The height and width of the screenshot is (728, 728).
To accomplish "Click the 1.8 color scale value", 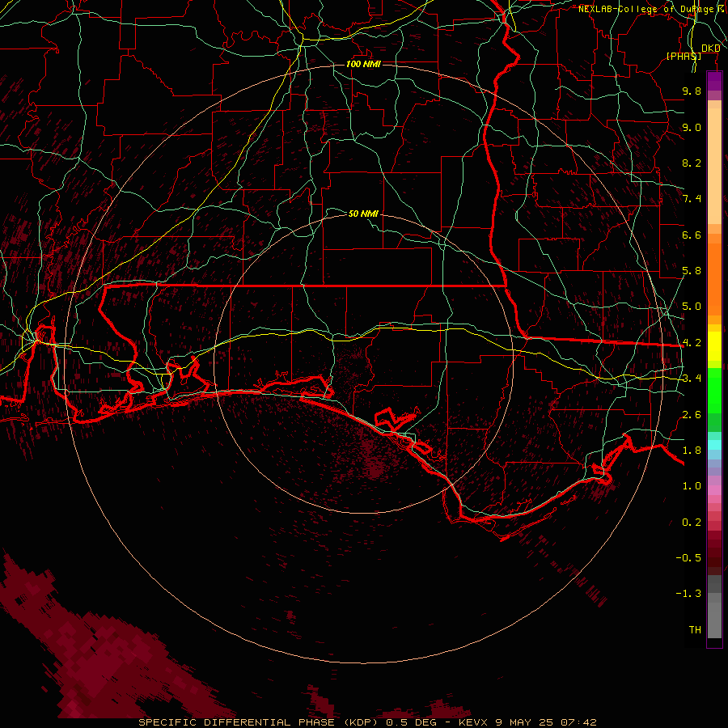I will pos(692,451).
